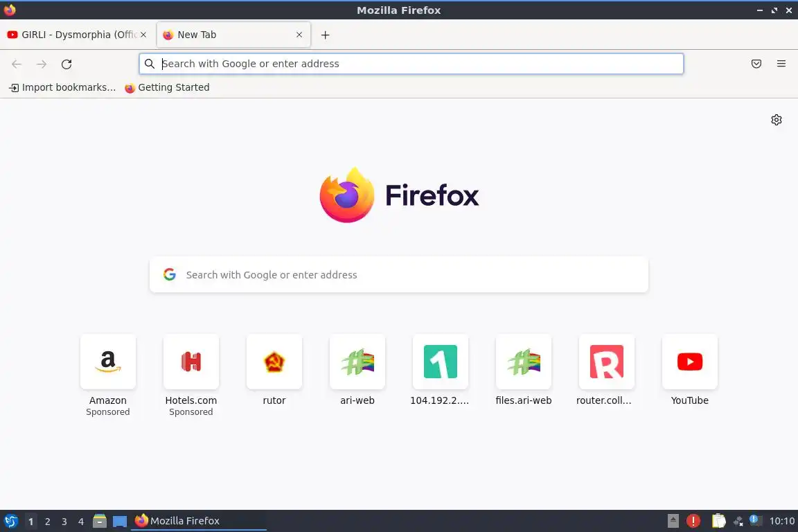Select the Mozilla Firefox taskbar window button
Viewport: 798px width, 532px height.
tap(199, 521)
